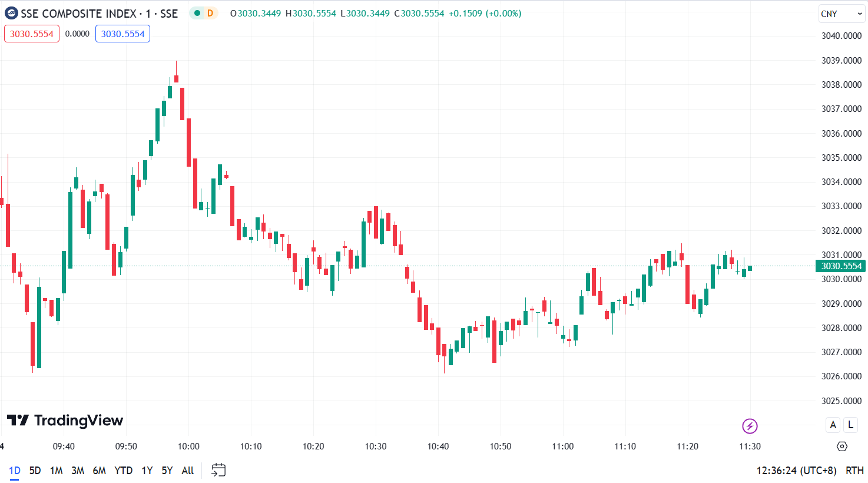Click the orange D delayed data badge
Screen dimensions: 868x483
[x=210, y=14]
